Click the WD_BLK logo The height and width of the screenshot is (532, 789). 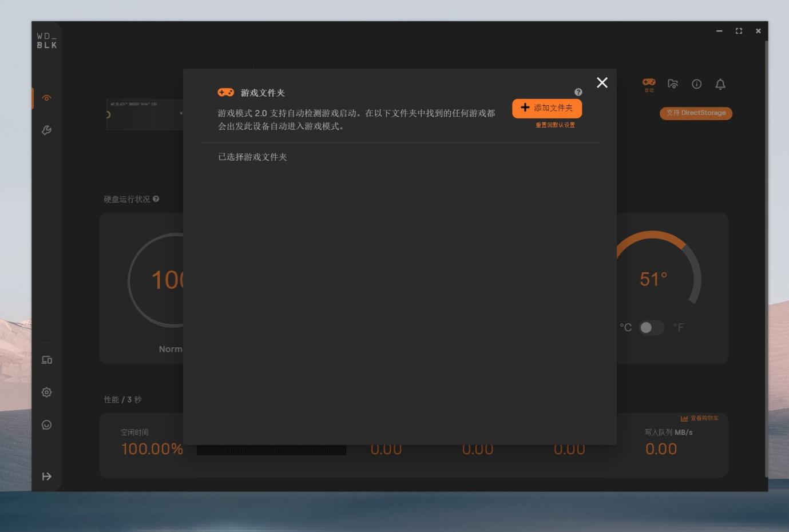tap(47, 41)
